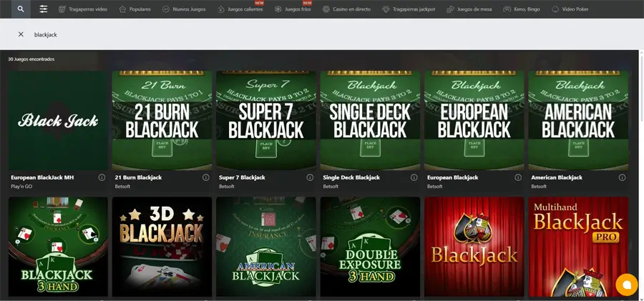Show info for Super 7 Blackjack
Screen dimensions: 644x301
click(x=310, y=177)
